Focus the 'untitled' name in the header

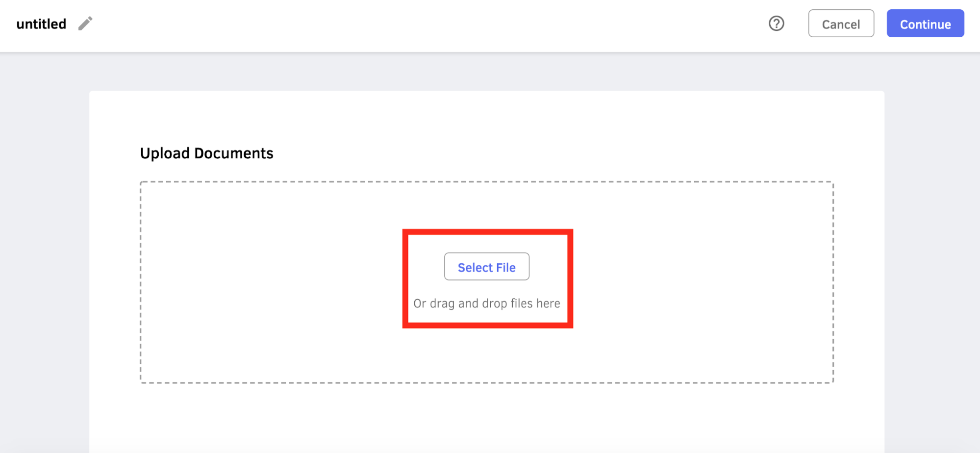pos(41,24)
